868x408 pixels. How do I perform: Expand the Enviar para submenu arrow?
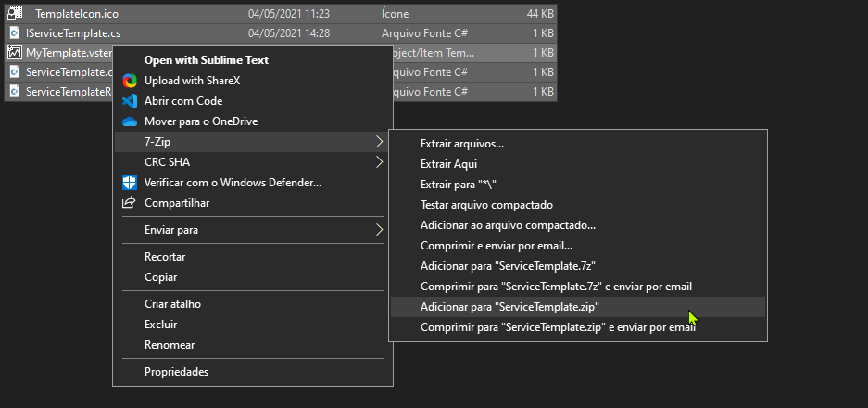[x=379, y=230]
